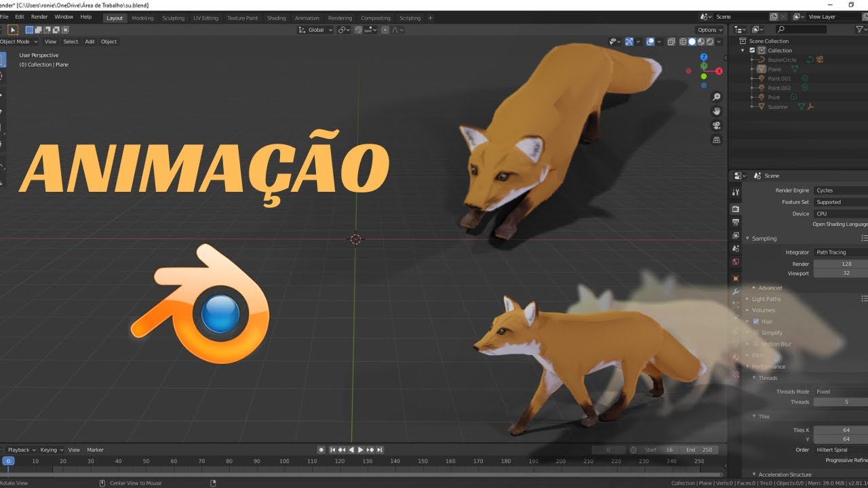Select wireframe viewport shading
The width and height of the screenshot is (868, 488).
click(683, 41)
